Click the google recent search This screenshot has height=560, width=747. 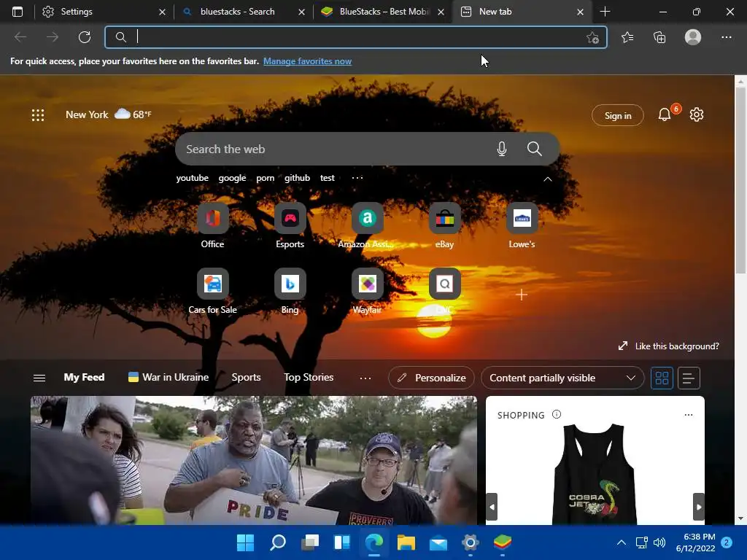coord(233,178)
